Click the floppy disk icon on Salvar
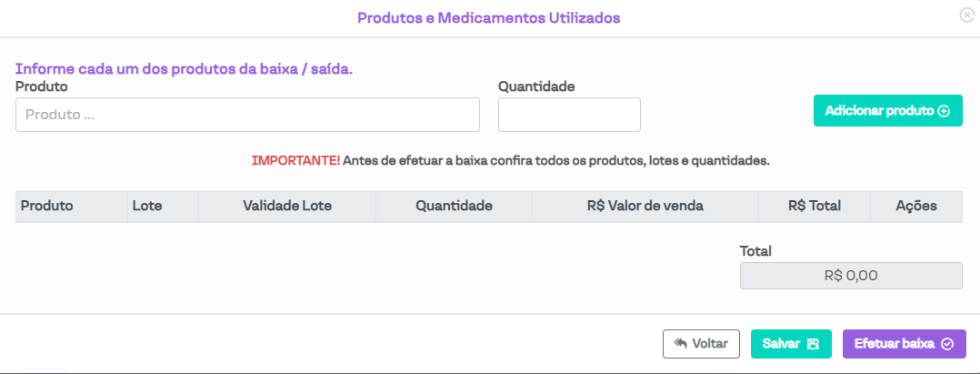 pyautogui.click(x=813, y=344)
